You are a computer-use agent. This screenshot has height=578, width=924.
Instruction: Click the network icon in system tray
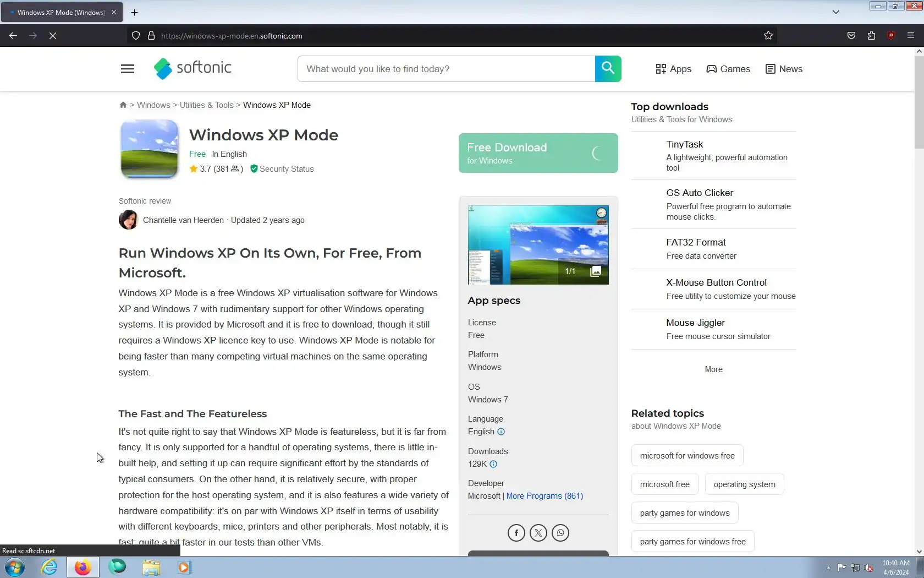point(855,568)
